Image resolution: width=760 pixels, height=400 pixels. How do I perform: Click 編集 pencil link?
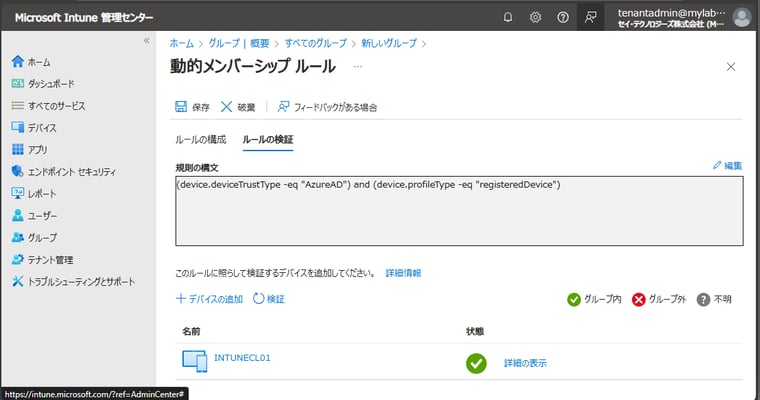click(x=727, y=166)
